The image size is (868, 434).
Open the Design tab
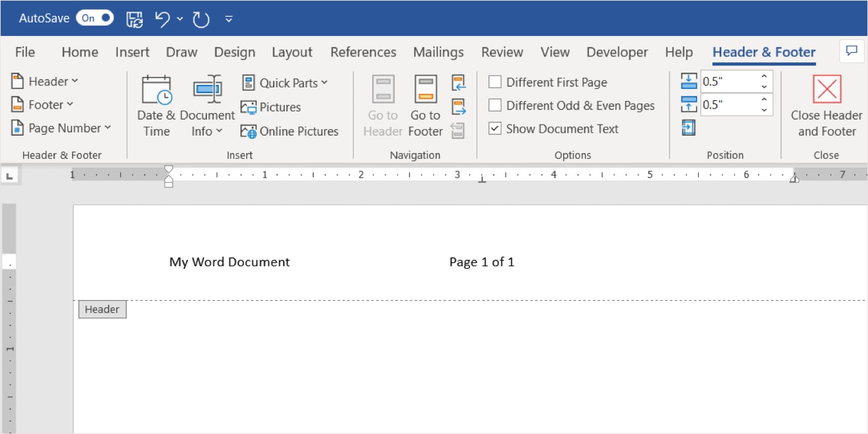[x=234, y=52]
